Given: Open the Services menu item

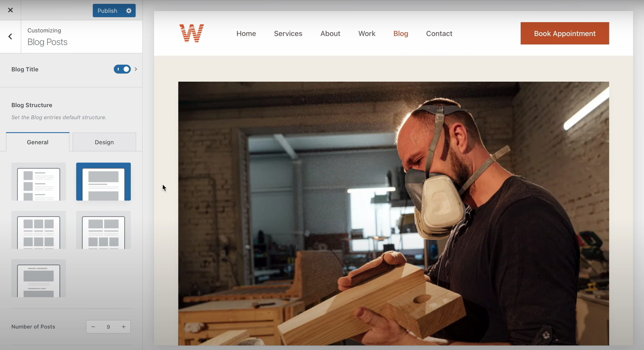Looking at the screenshot, I should 288,34.
